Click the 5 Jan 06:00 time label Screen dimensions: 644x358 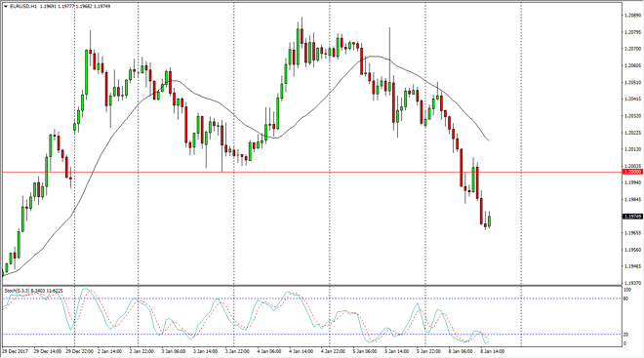click(x=365, y=351)
